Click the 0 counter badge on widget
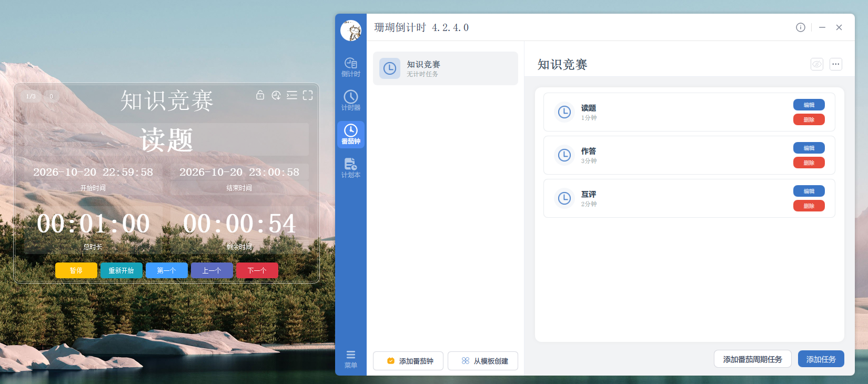This screenshot has width=868, height=384. [51, 96]
